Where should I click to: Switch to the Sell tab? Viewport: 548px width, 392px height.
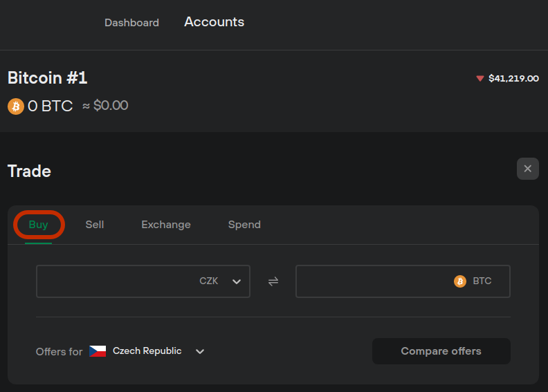(95, 225)
